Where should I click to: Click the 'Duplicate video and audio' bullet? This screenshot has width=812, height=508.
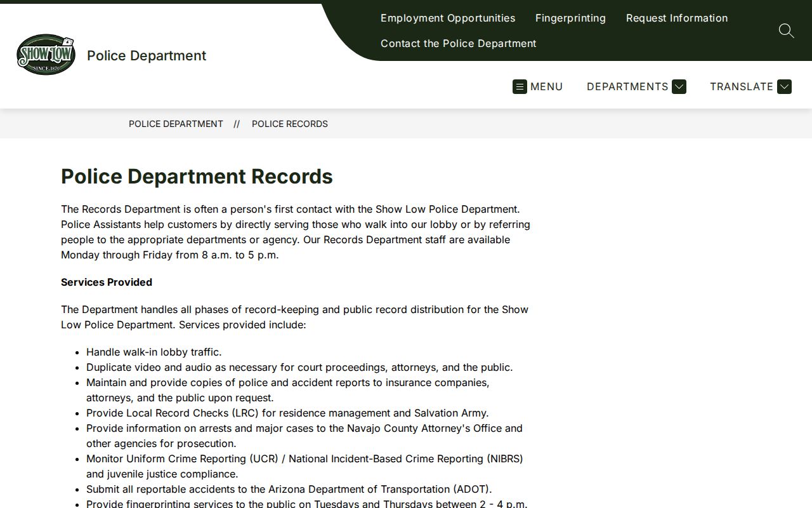coord(299,367)
